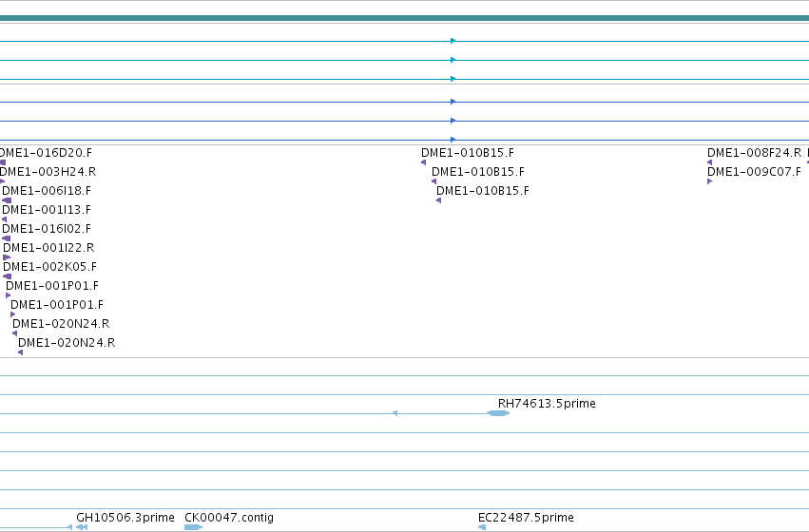Select the purple glyph under DME1-001I22.R
The image size is (809, 532).
tap(7, 257)
